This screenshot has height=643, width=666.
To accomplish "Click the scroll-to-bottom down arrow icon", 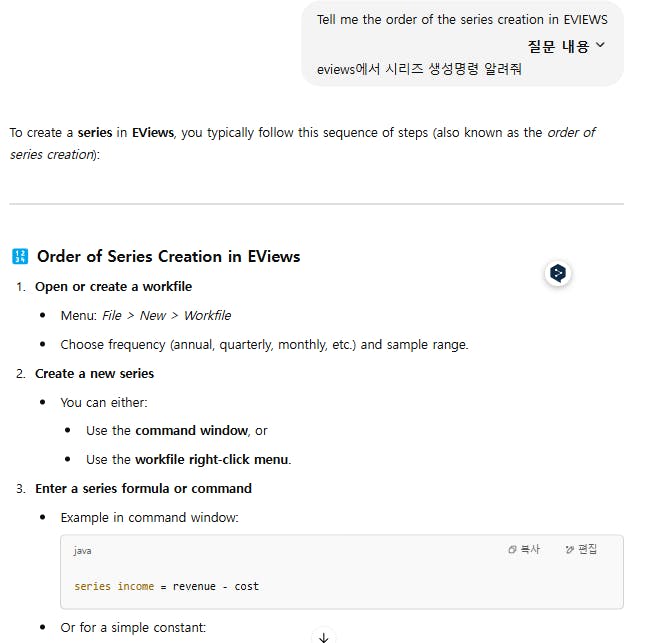I will point(323,636).
